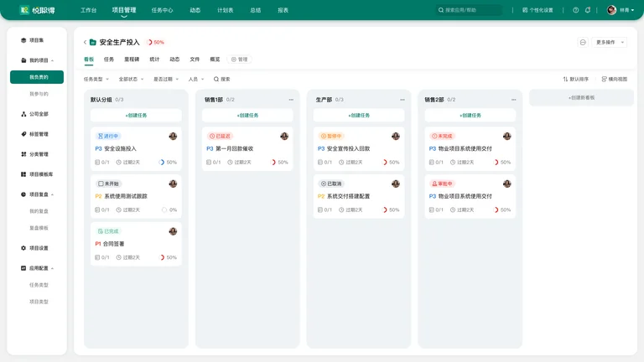Open the 是否过期 filter dropdown

166,80
